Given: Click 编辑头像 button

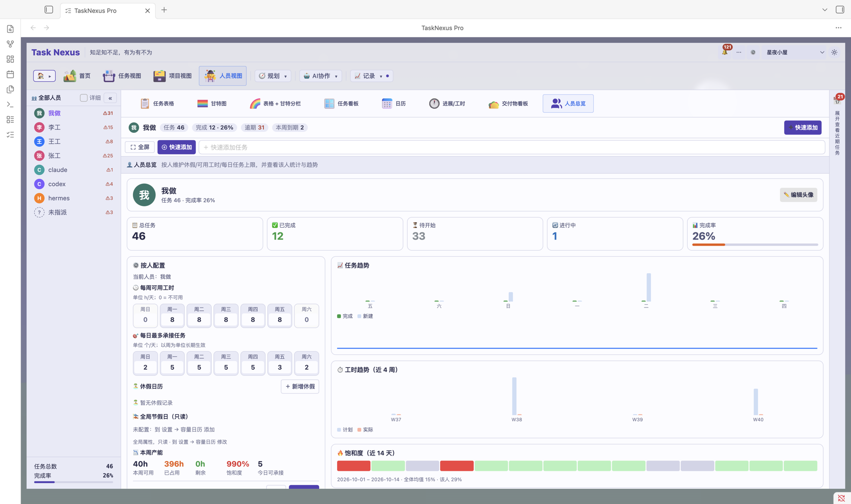Looking at the screenshot, I should (x=799, y=195).
